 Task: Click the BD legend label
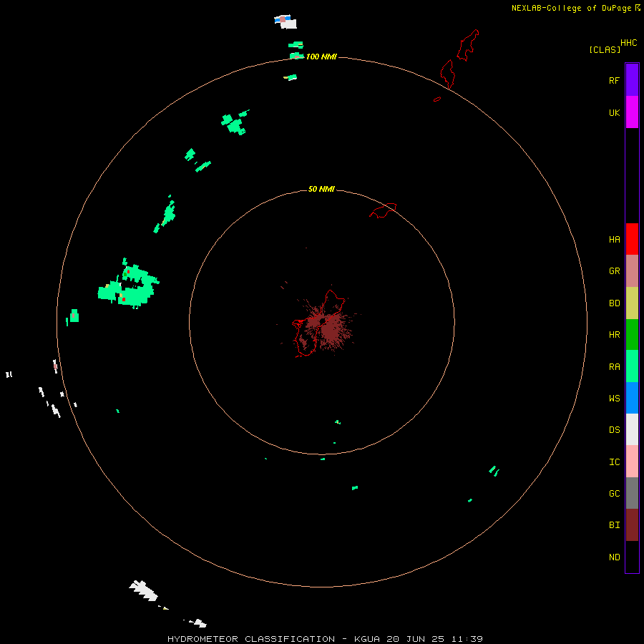(614, 303)
